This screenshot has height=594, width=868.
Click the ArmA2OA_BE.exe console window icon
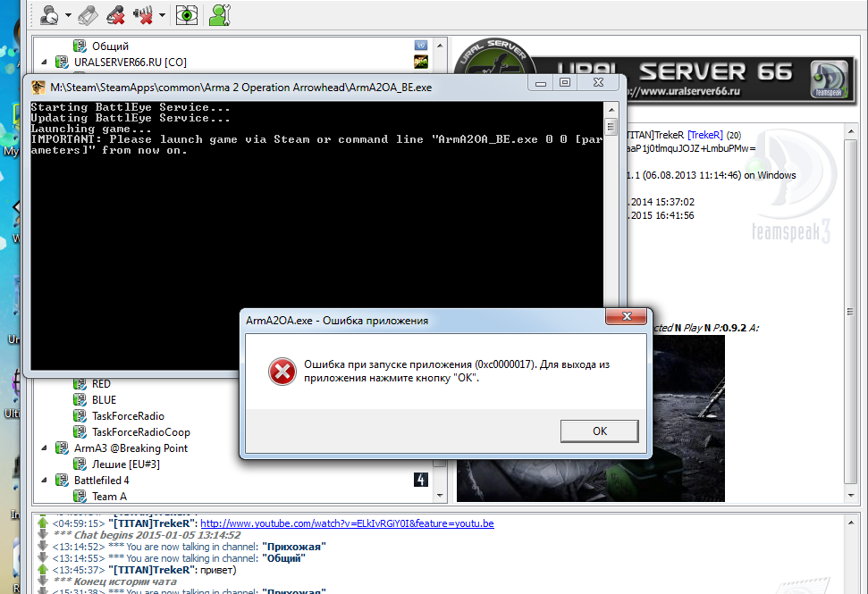tap(38, 88)
